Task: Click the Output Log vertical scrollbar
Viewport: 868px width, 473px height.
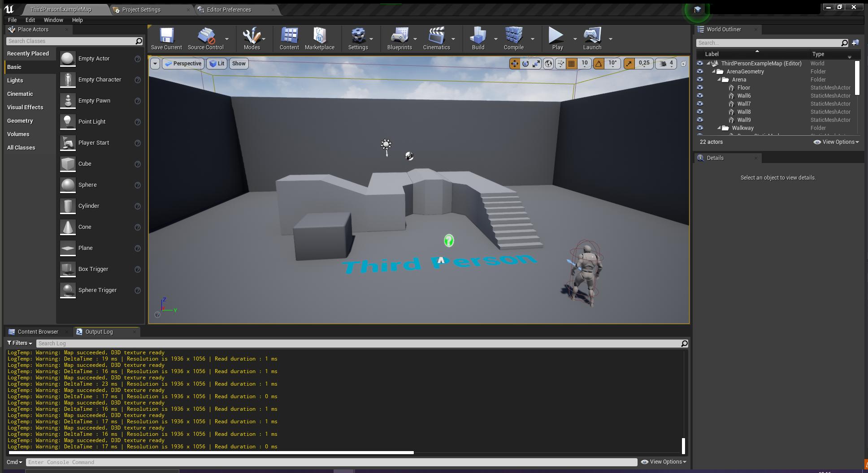Action: coord(683,446)
